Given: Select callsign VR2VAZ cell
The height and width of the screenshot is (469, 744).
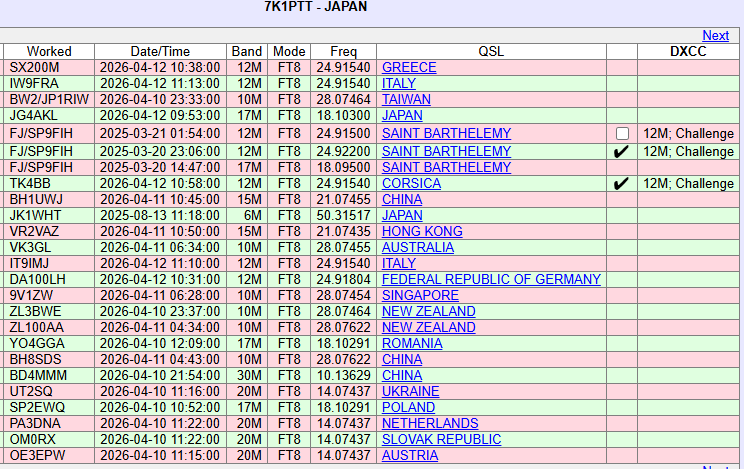Looking at the screenshot, I should tap(49, 232).
